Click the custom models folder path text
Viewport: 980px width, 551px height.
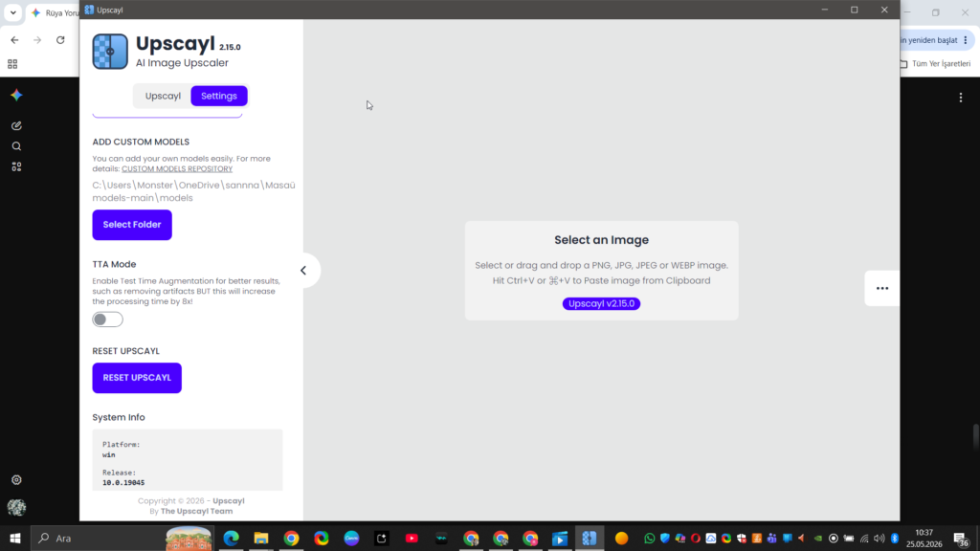193,191
